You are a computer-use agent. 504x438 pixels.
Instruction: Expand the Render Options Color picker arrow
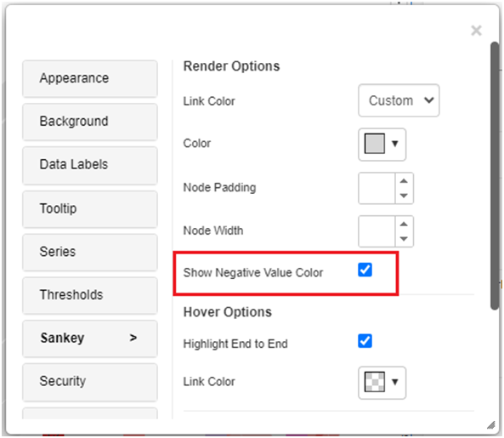click(x=395, y=144)
